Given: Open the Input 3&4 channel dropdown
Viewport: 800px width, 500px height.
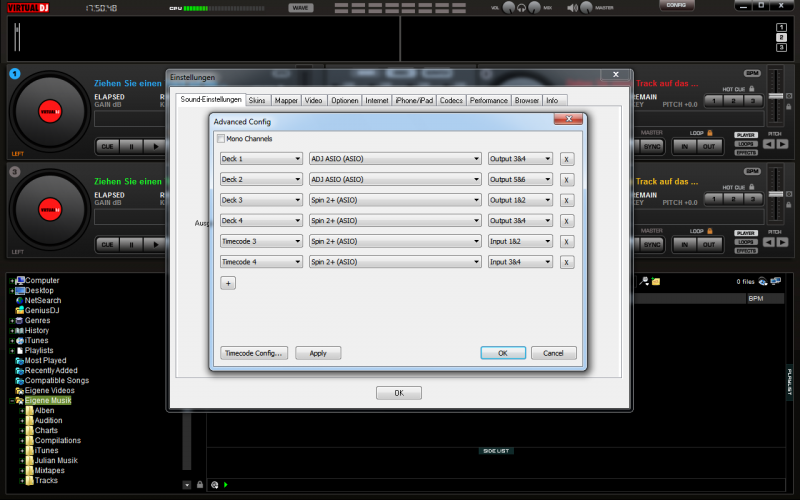Looking at the screenshot, I should (520, 262).
